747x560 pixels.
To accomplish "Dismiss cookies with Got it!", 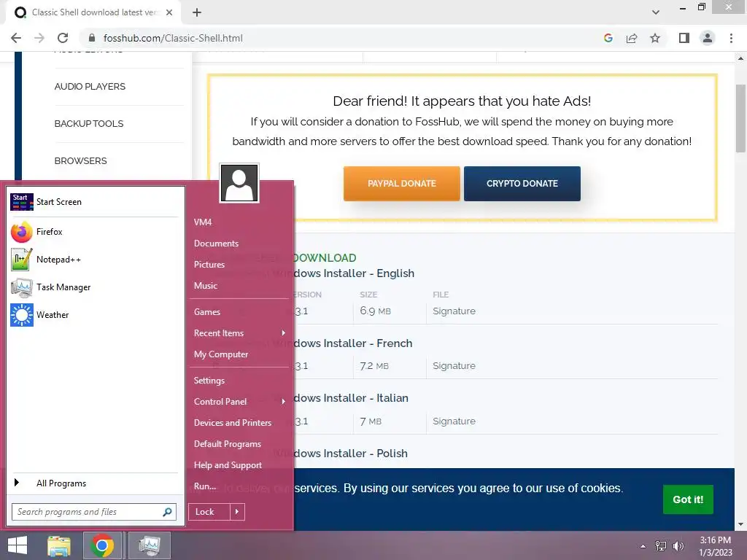I will (x=688, y=499).
